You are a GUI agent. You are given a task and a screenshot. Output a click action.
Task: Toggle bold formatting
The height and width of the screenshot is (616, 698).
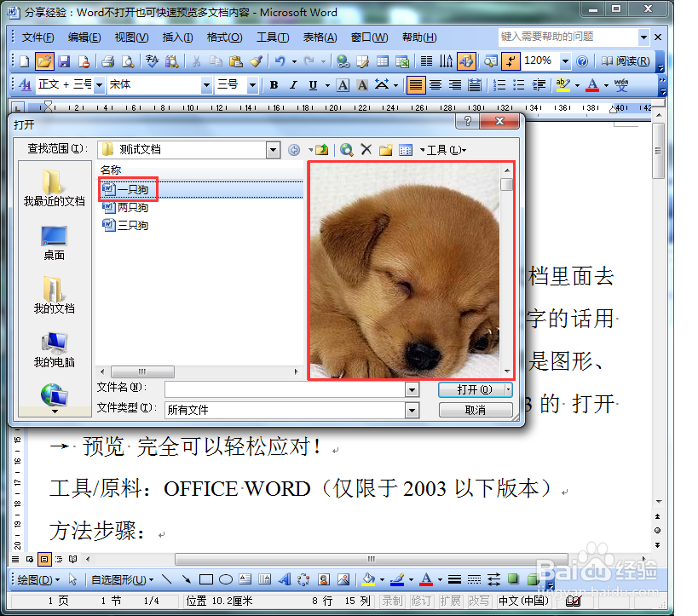(273, 84)
